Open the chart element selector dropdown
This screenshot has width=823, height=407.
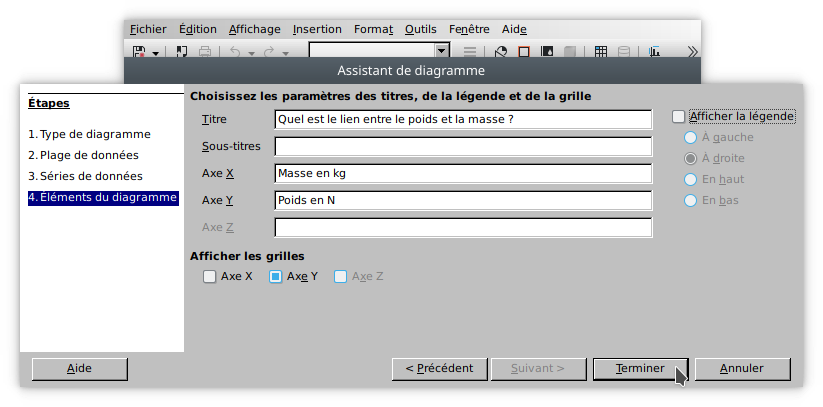(x=441, y=51)
